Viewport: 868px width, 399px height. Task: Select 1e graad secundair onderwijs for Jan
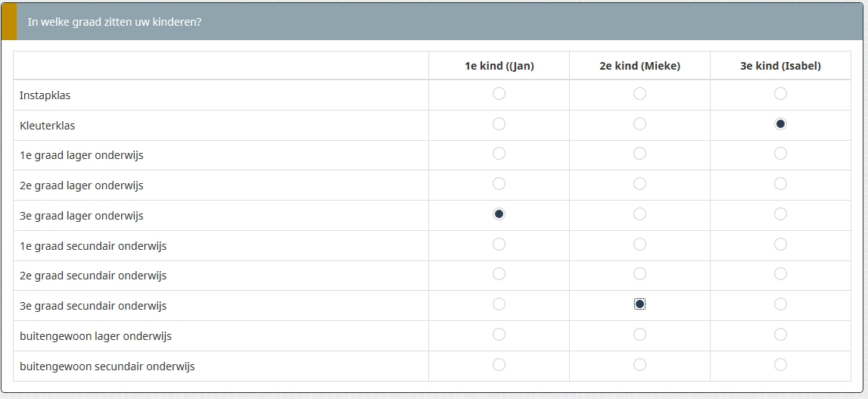point(499,244)
